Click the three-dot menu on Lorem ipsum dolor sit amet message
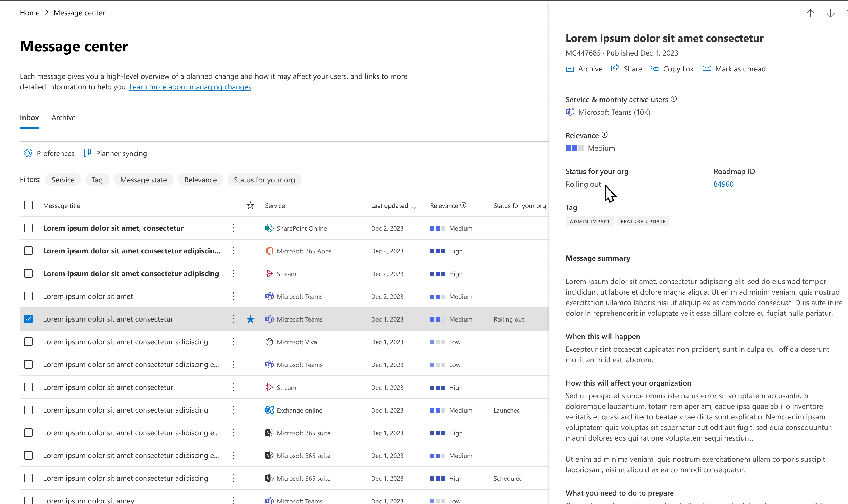The height and width of the screenshot is (504, 848). coord(233,296)
